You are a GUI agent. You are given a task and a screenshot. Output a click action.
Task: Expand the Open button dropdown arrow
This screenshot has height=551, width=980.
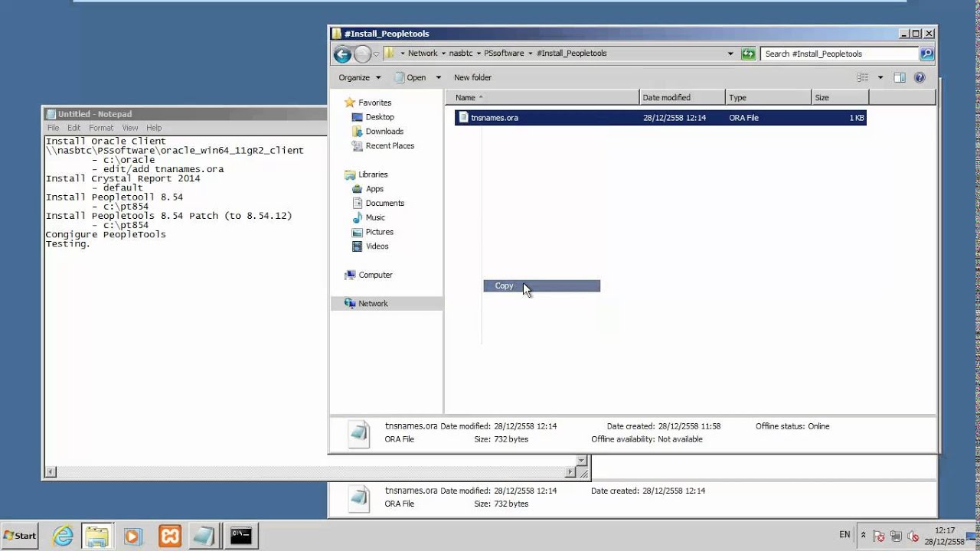tap(438, 77)
